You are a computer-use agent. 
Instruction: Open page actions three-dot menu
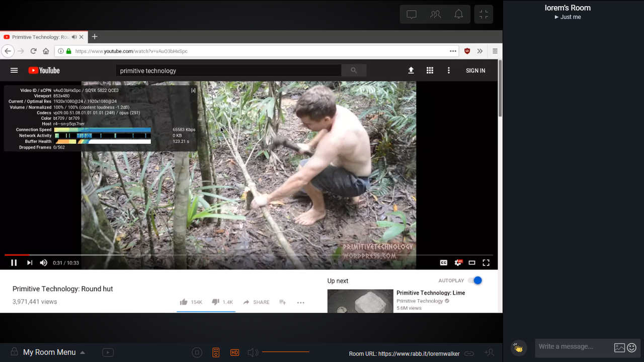click(453, 51)
